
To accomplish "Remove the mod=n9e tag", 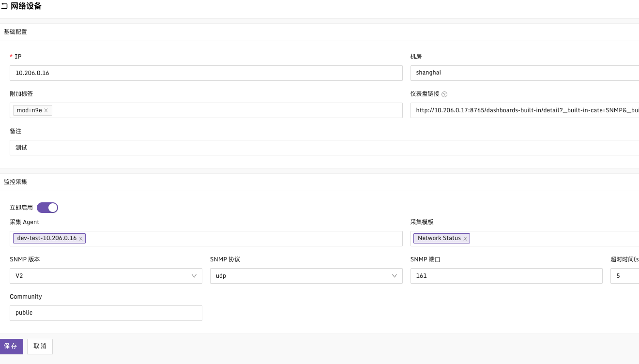I will [x=46, y=110].
